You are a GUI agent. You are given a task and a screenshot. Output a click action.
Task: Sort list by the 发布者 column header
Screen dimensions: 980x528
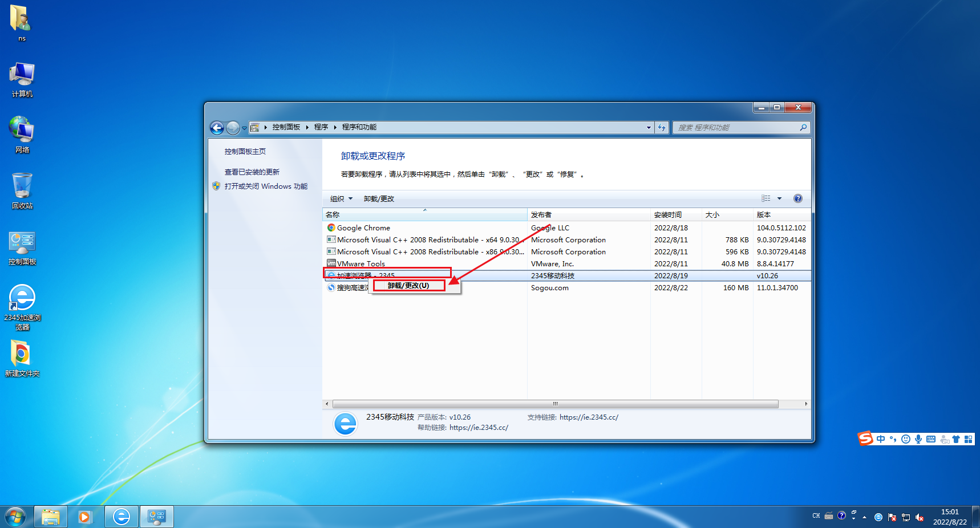[589, 215]
